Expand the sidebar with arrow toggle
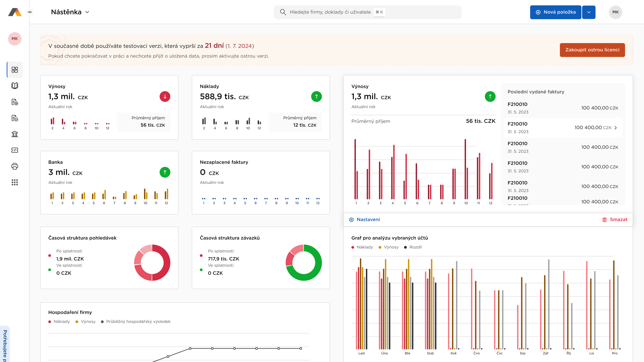 click(x=29, y=12)
